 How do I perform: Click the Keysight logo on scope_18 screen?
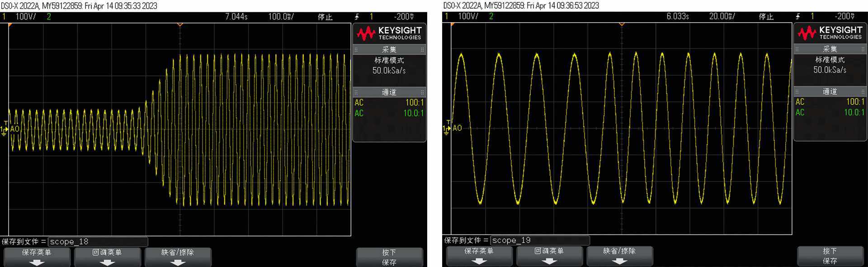pos(389,33)
